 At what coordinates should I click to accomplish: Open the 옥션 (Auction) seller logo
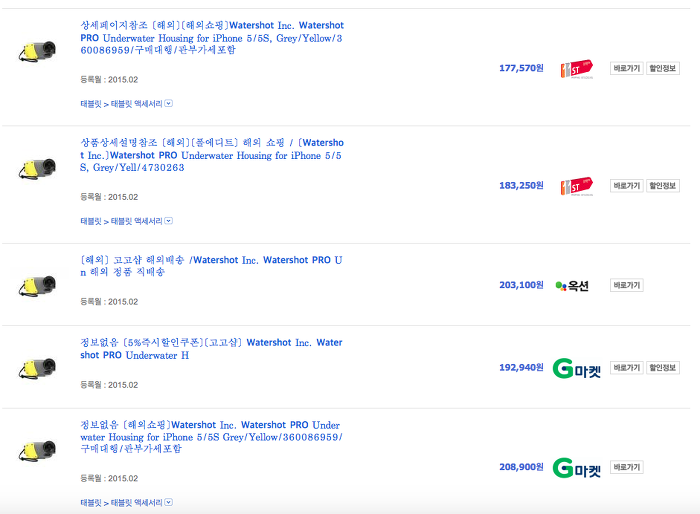(x=572, y=285)
